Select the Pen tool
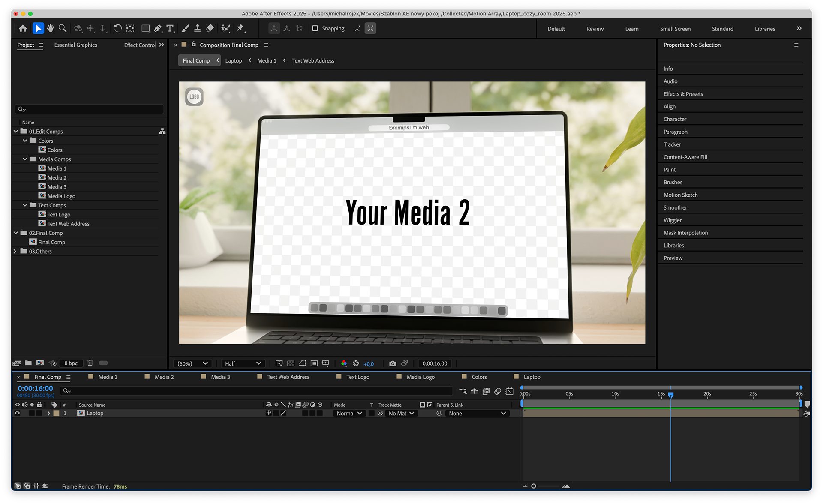The height and width of the screenshot is (504, 823). tap(158, 28)
